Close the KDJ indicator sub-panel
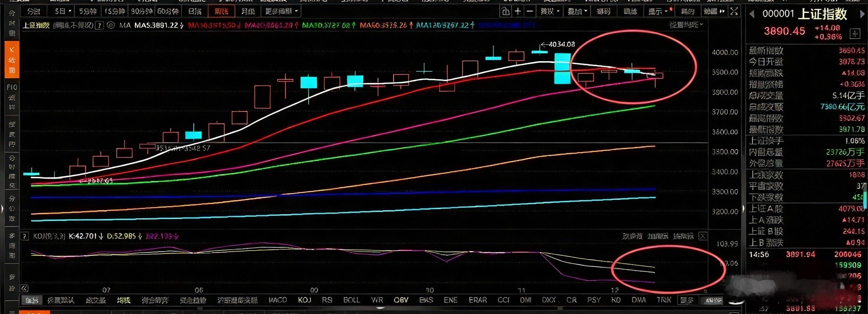This screenshot has height=314, width=868. [702, 236]
